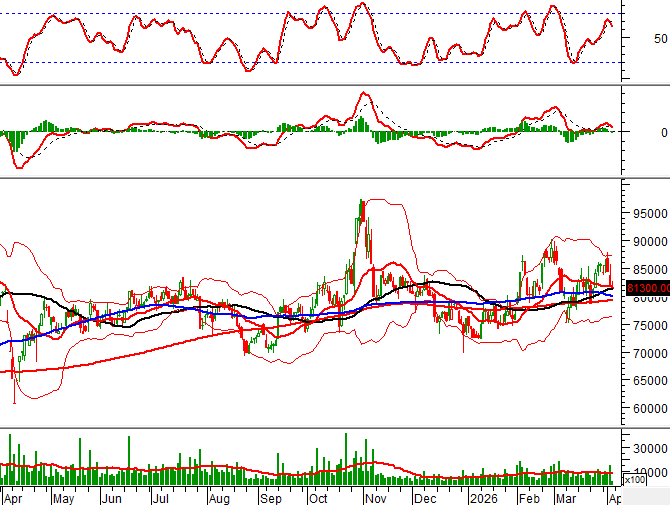Select the 75000 label on the price axis

coord(647,325)
